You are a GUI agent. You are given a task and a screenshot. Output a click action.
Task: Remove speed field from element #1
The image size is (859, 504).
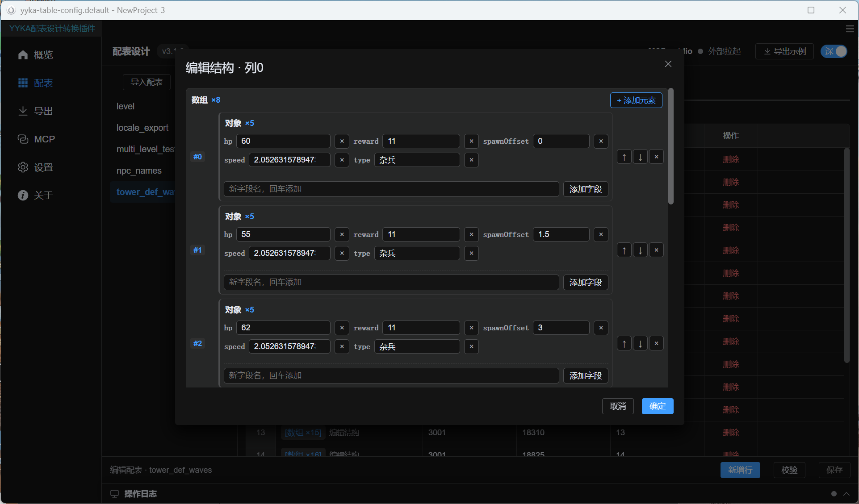[342, 253]
